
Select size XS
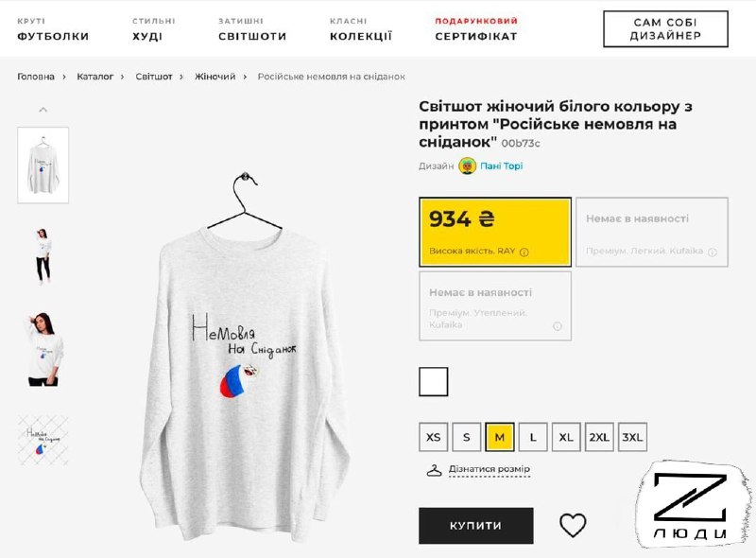[x=433, y=437]
